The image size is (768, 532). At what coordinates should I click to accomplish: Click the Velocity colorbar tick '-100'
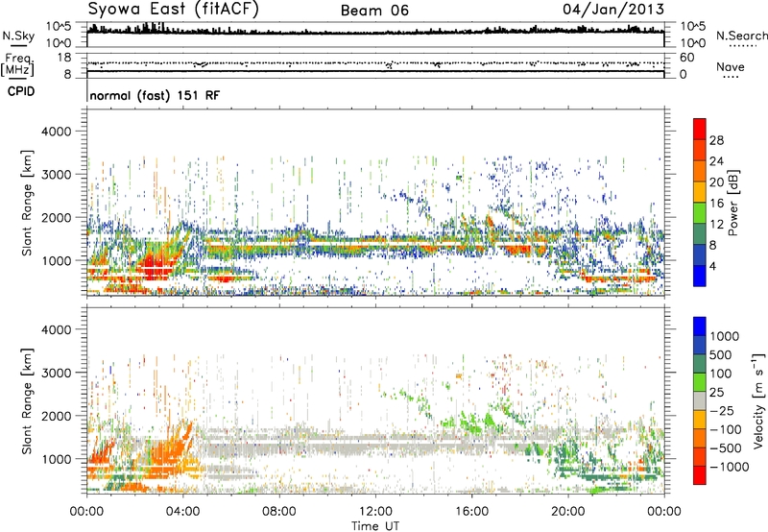[x=725, y=429]
